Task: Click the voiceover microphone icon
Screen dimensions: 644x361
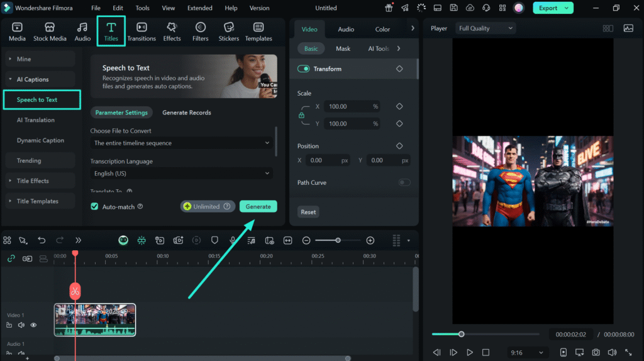Action: [233, 240]
